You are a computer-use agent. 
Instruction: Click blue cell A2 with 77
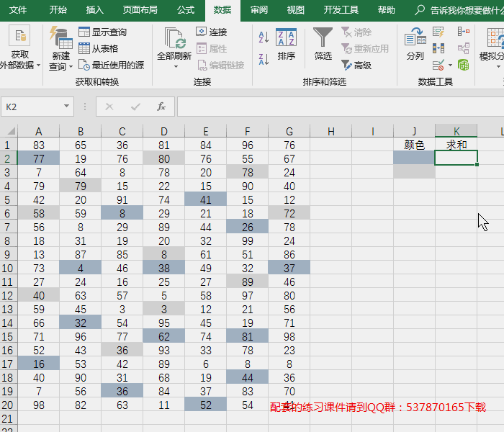pos(39,158)
